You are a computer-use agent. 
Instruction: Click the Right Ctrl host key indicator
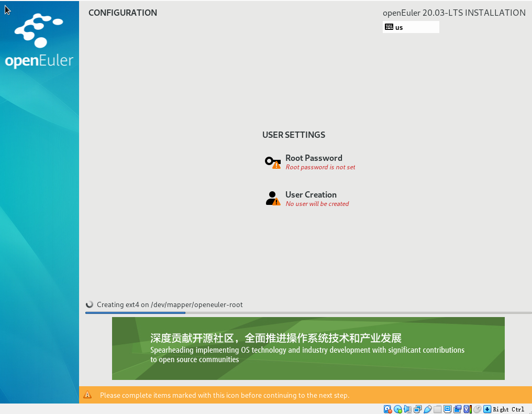508,409
